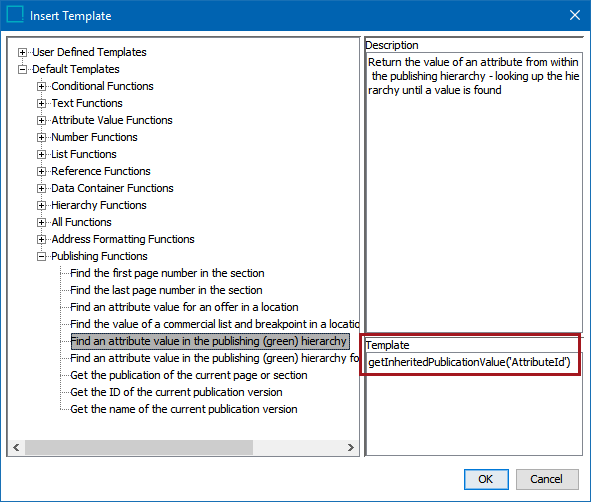
Task: Click the OK button
Action: (486, 479)
